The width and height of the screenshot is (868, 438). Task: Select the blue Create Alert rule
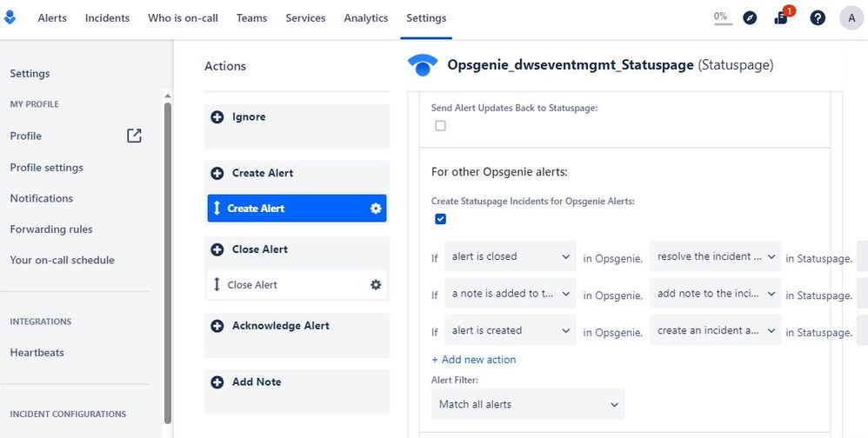point(297,209)
